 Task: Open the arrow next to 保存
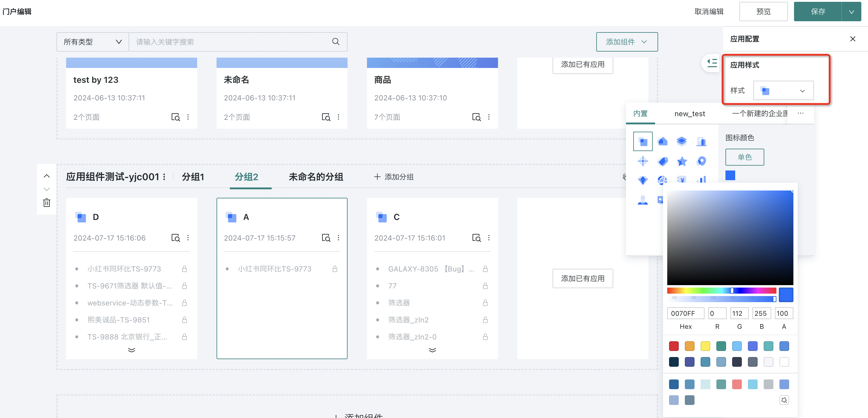point(852,12)
